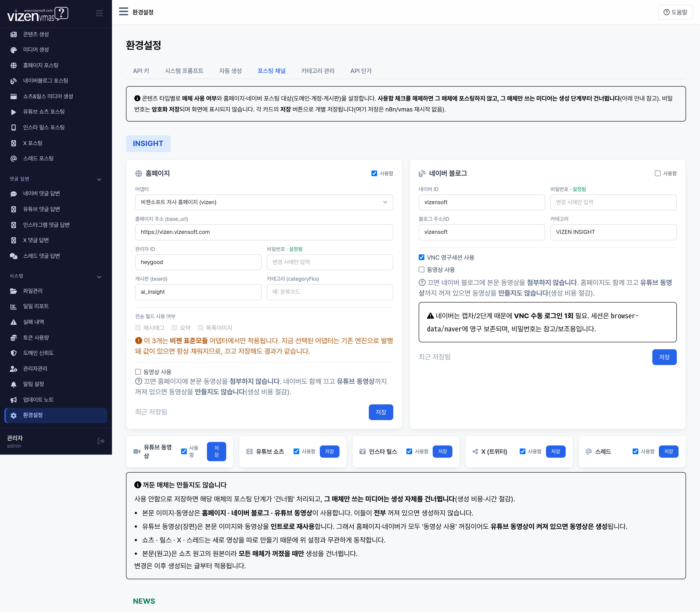Click the 네이버 ID input field

point(482,202)
